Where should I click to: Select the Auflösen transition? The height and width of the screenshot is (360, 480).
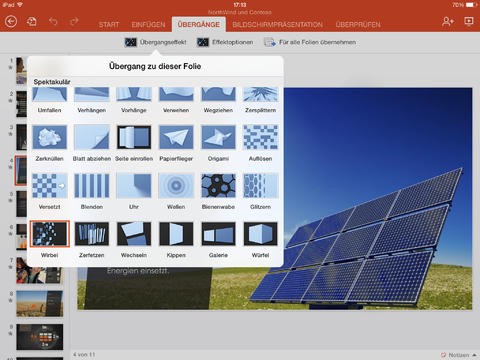260,143
